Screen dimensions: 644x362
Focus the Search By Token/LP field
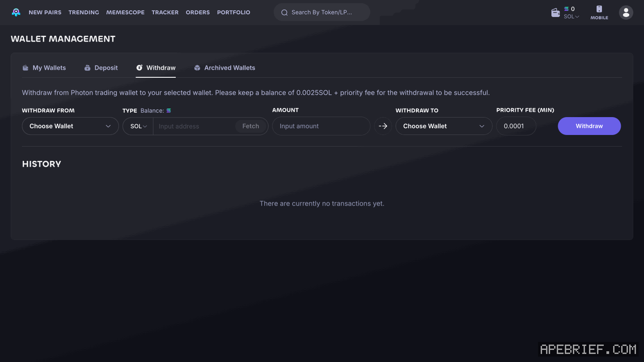[x=322, y=12]
